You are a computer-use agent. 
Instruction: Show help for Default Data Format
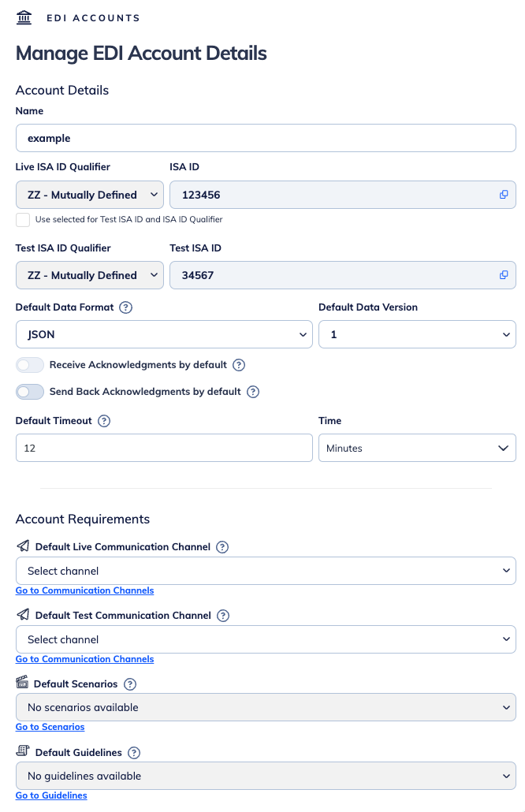tap(126, 307)
